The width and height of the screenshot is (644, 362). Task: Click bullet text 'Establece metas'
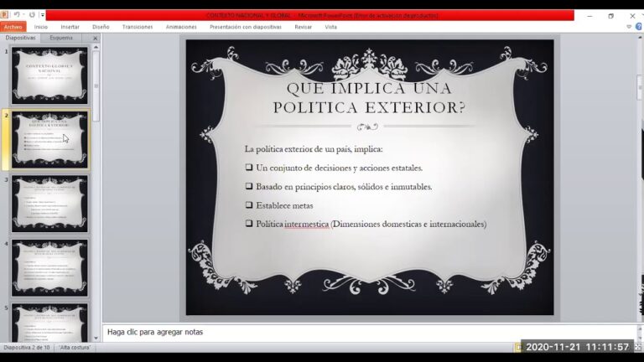[284, 205]
